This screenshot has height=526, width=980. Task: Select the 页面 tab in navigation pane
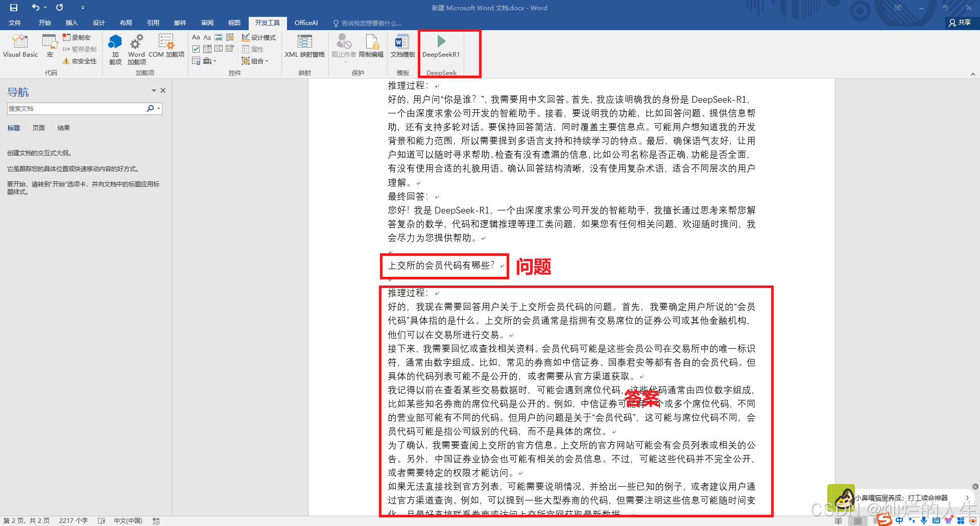coord(39,128)
